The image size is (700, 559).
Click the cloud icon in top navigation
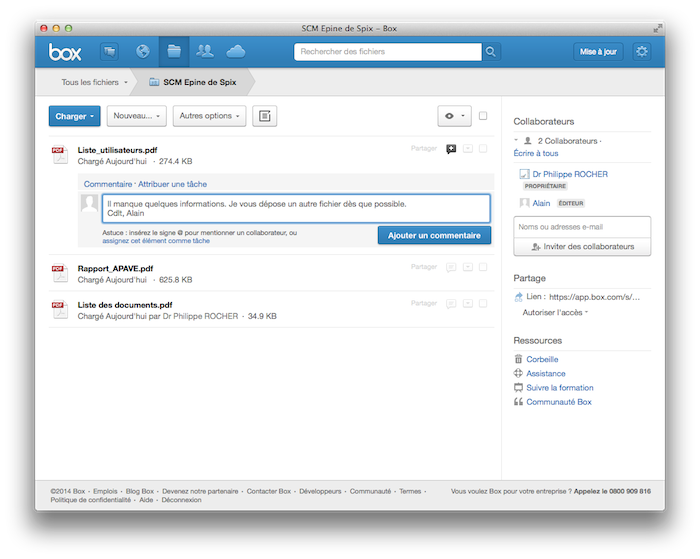236,51
